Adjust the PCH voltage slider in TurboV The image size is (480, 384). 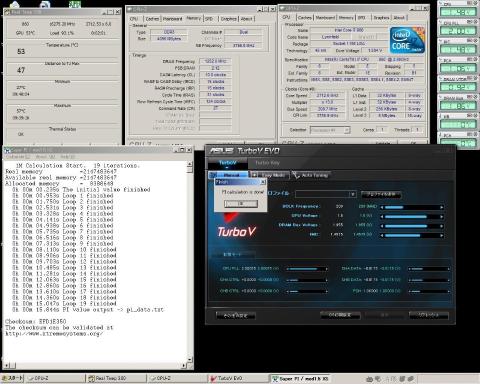coord(429,291)
